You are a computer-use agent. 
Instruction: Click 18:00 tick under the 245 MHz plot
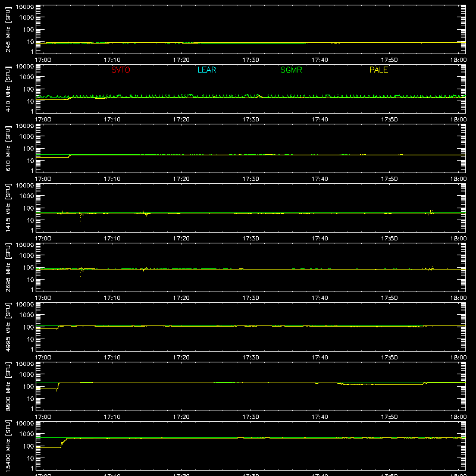click(458, 60)
